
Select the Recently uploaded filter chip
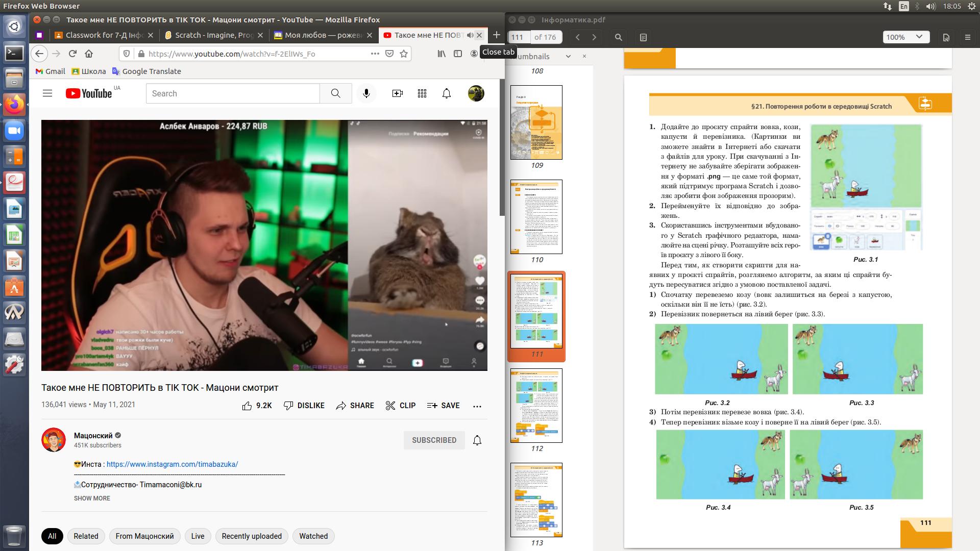tap(251, 536)
